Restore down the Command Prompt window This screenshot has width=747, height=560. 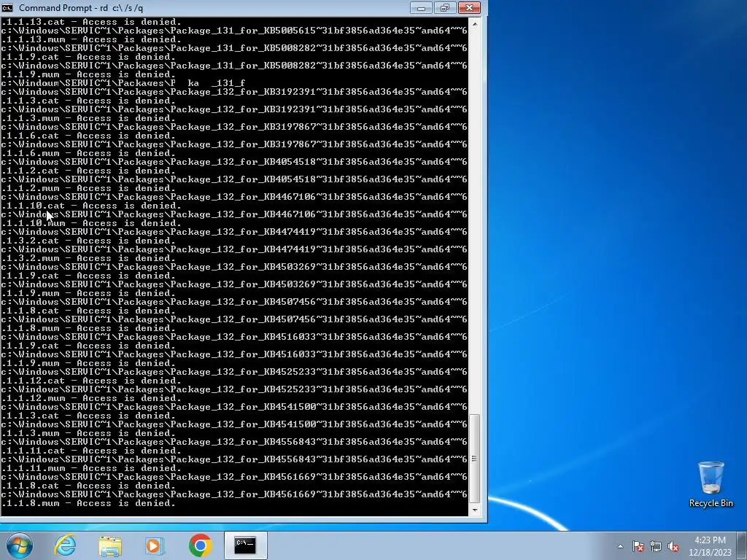(x=445, y=7)
